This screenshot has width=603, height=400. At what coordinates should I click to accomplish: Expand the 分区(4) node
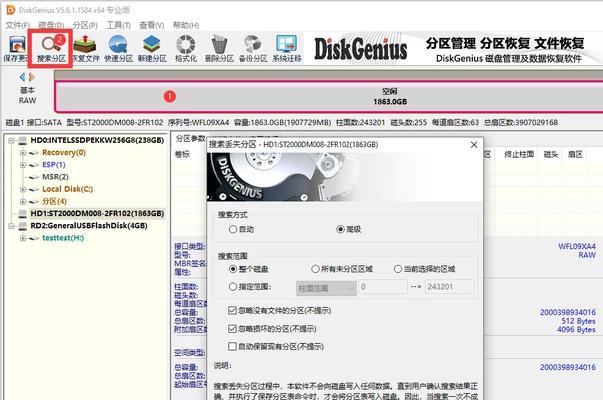[23, 202]
